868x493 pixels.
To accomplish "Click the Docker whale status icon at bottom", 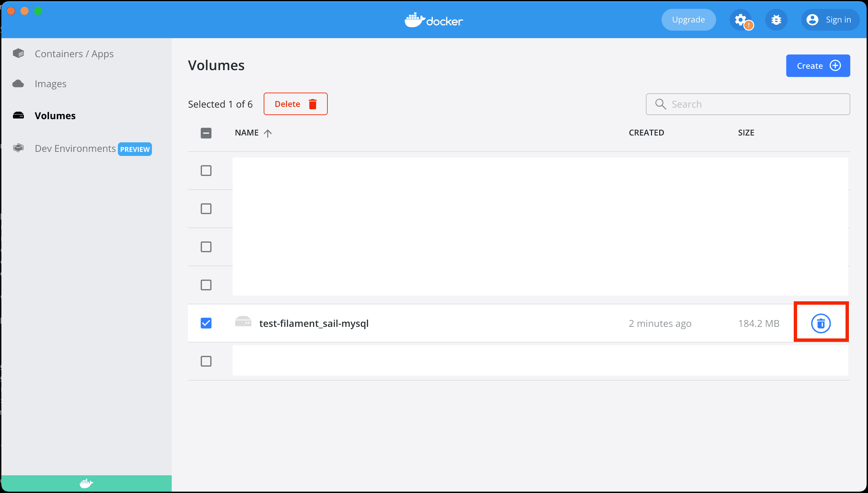I will click(86, 483).
